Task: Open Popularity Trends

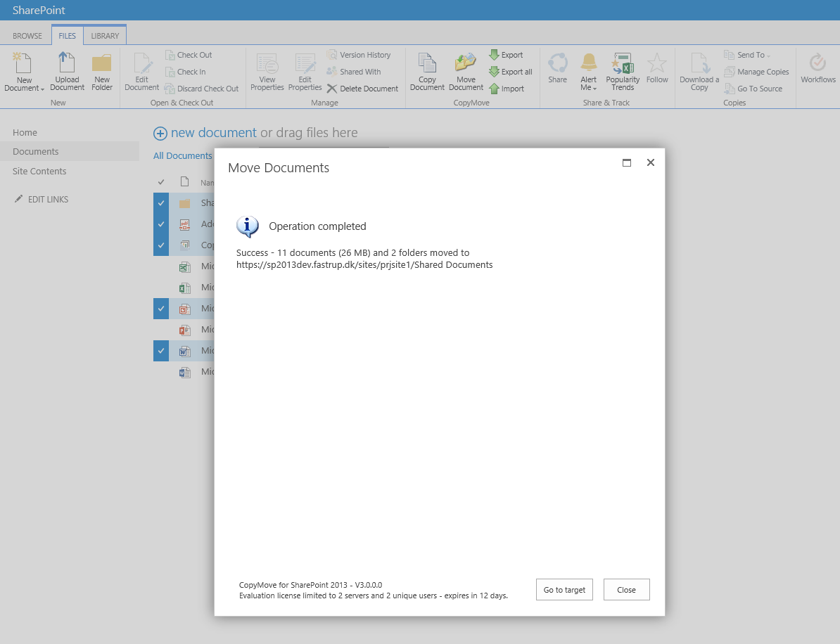Action: pyautogui.click(x=623, y=71)
